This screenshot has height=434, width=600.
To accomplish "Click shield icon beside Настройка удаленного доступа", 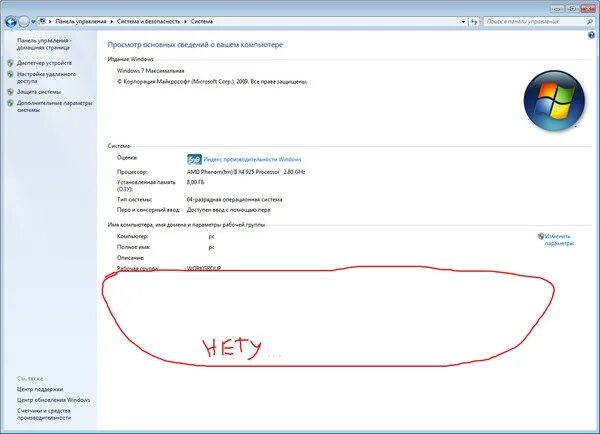I will coord(10,74).
